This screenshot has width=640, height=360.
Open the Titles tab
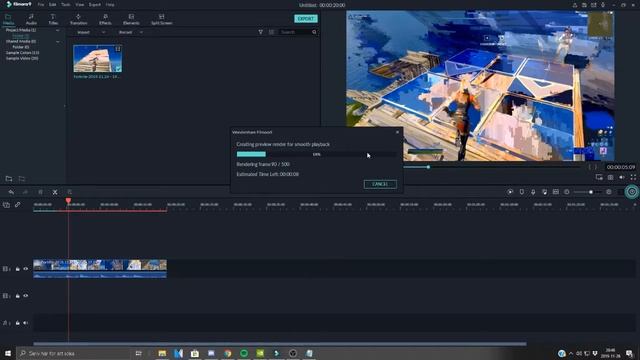(x=53, y=19)
